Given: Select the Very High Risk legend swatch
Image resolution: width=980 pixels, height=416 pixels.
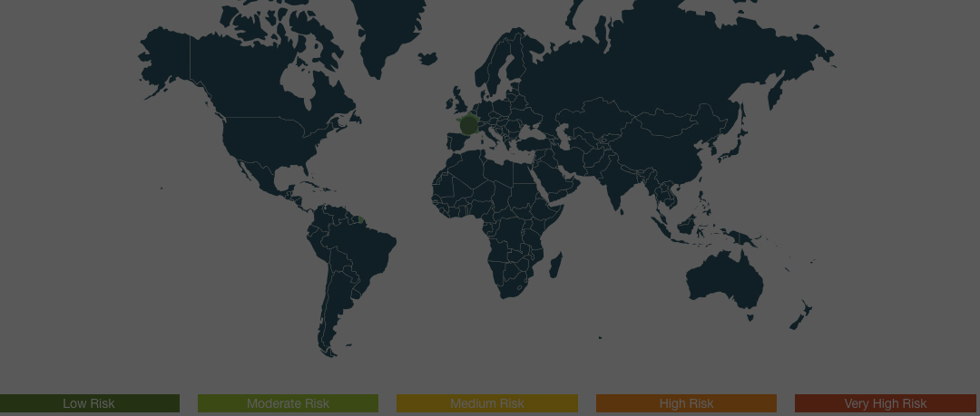Looking at the screenshot, I should [x=885, y=403].
